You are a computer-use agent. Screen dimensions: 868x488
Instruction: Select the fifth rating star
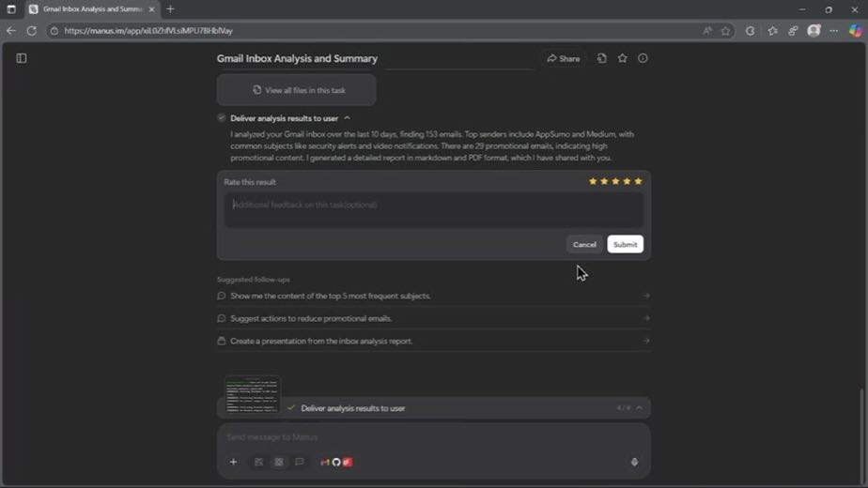pos(638,181)
